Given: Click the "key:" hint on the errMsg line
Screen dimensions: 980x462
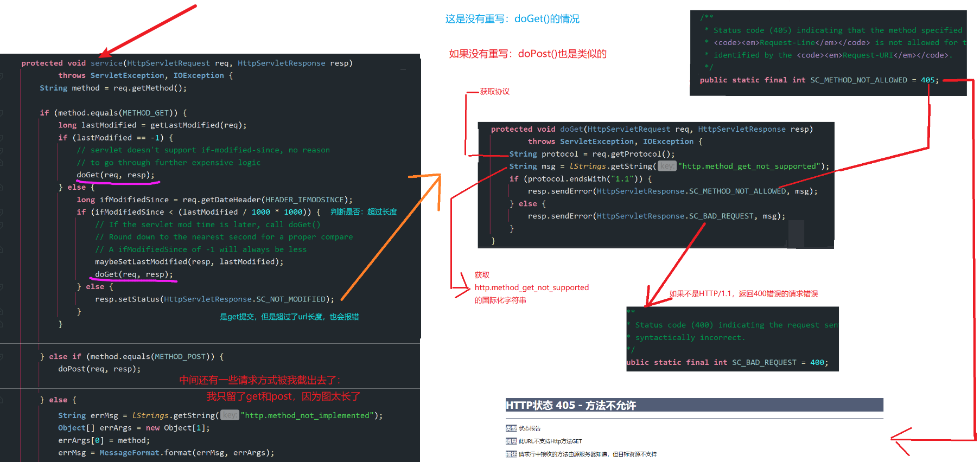Looking at the screenshot, I should pos(230,415).
